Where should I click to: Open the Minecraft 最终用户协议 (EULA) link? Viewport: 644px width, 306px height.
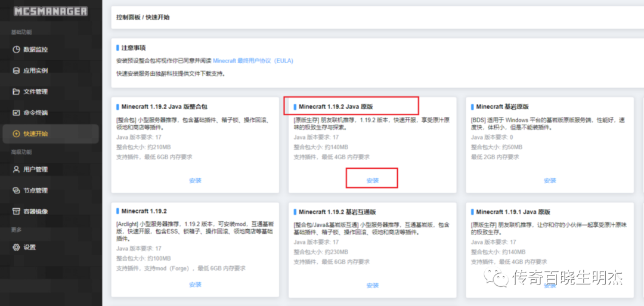pos(253,61)
